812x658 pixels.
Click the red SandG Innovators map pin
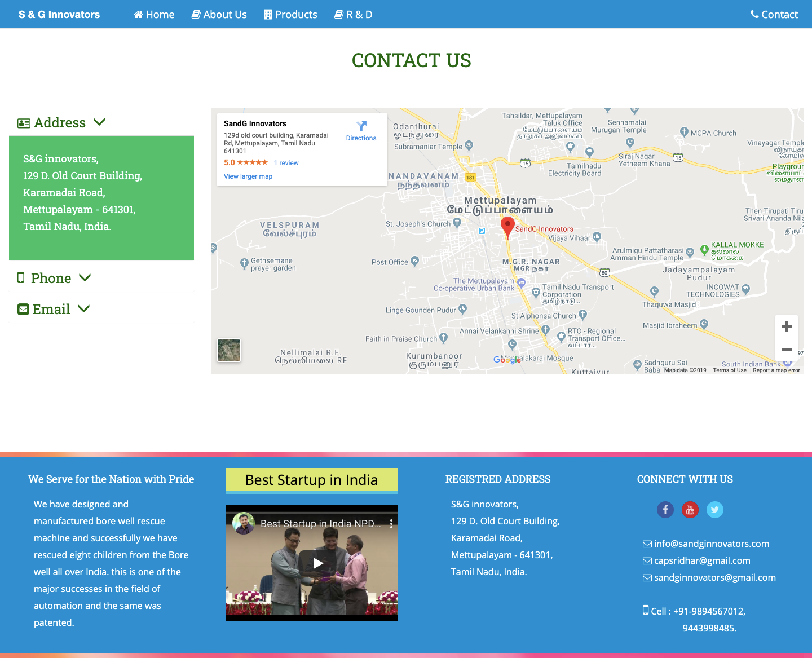507,227
